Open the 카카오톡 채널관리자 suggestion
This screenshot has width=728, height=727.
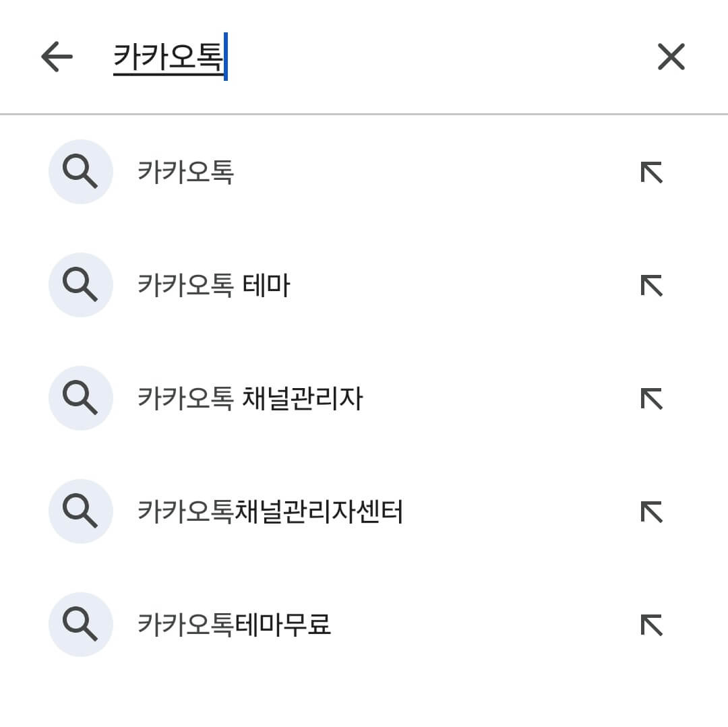[249, 398]
